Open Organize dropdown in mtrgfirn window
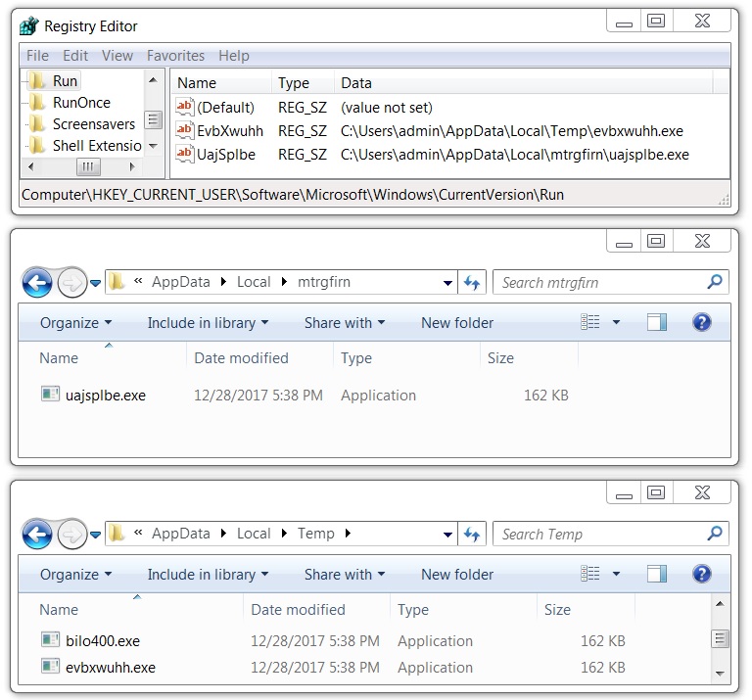Viewport: 752px width, 700px height. [75, 323]
